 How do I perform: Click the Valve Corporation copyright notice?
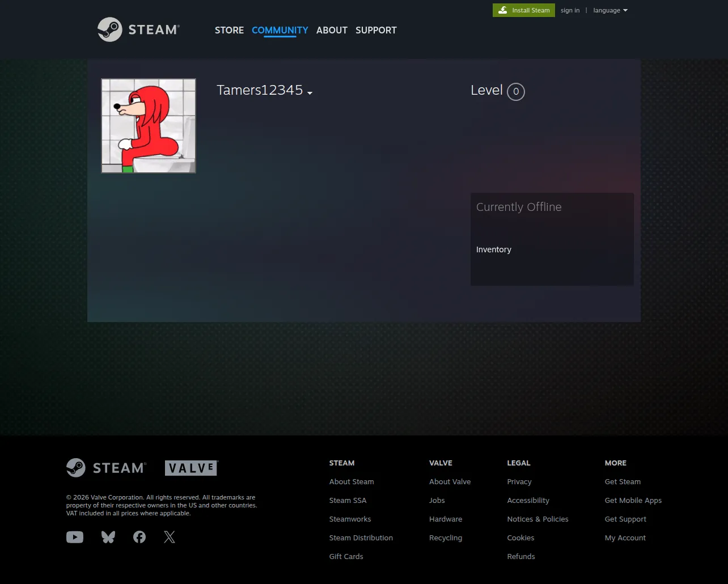162,505
